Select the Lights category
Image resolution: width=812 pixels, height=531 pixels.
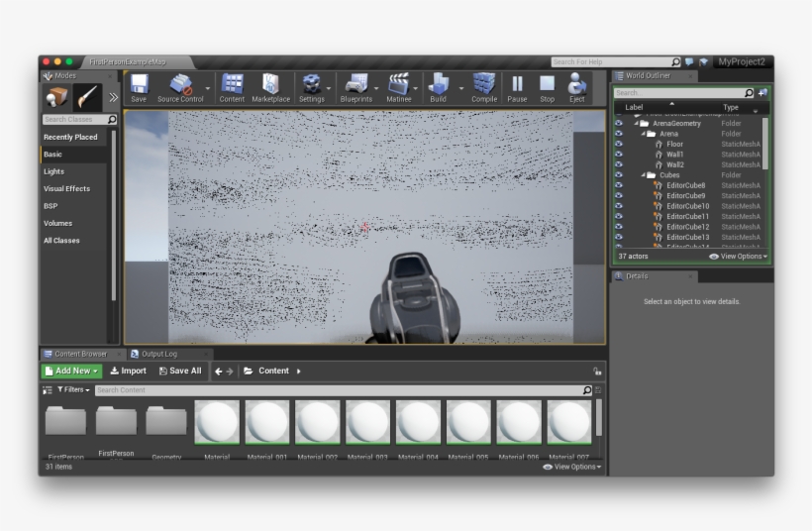pos(53,171)
